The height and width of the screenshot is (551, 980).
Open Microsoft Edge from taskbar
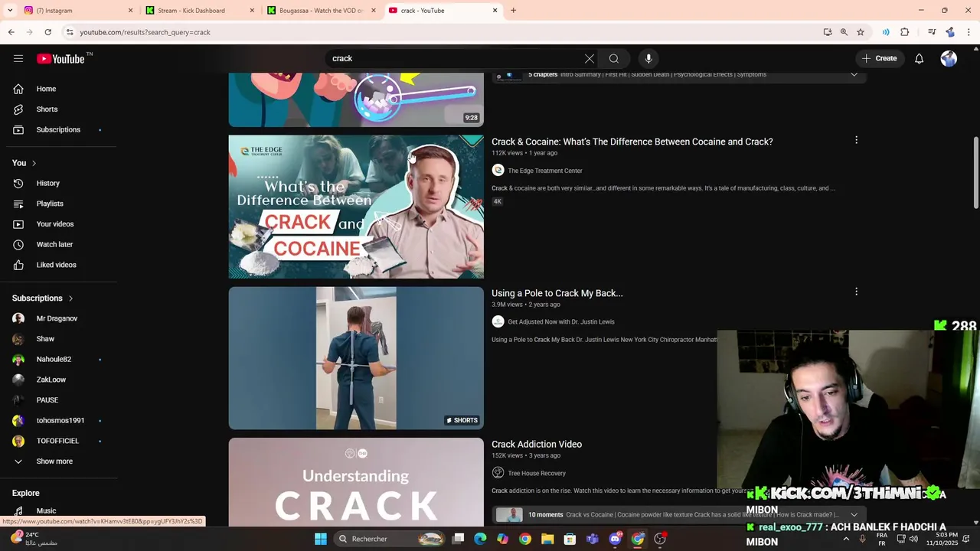(480, 539)
